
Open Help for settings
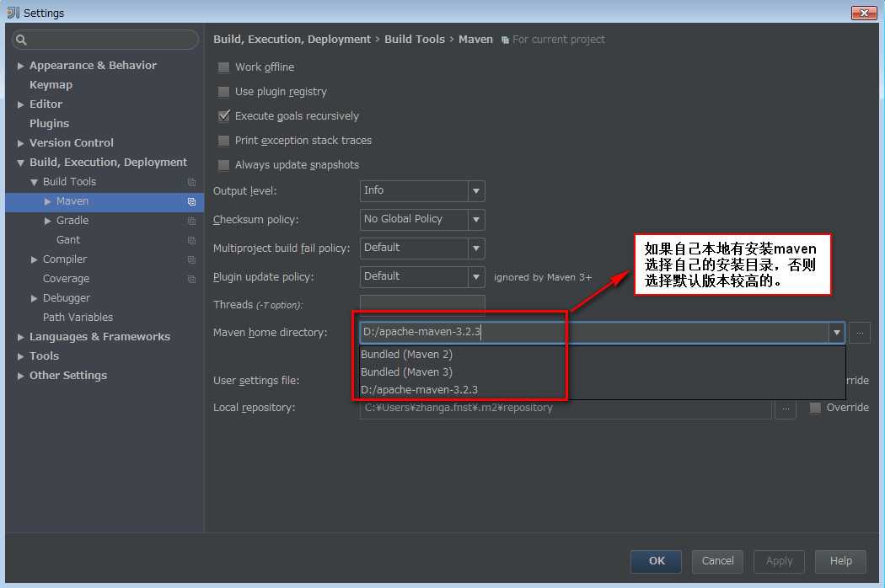pos(840,561)
